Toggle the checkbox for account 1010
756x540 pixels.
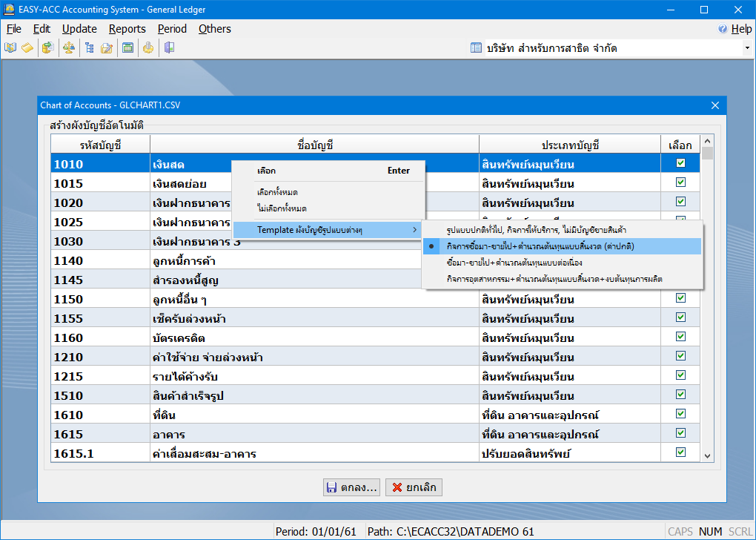(x=680, y=163)
